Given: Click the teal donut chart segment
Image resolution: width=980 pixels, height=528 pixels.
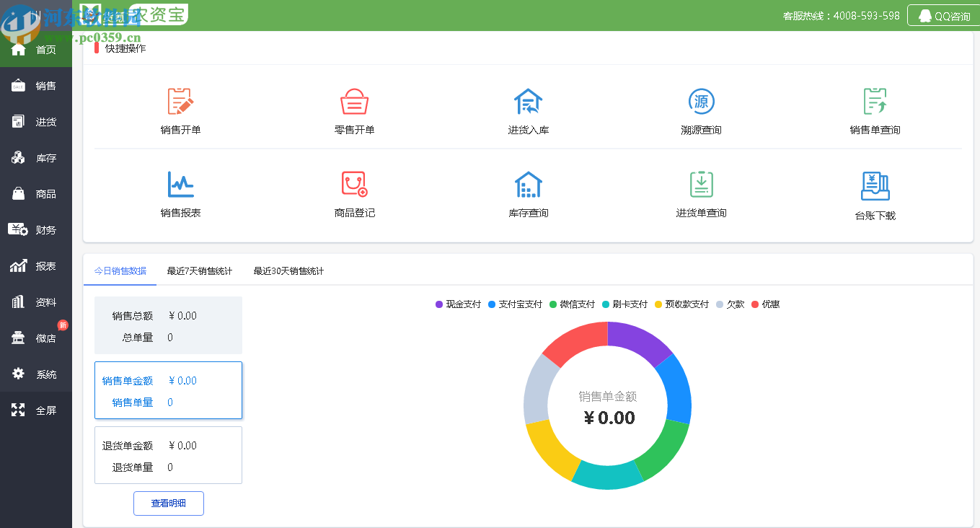Looking at the screenshot, I should click(608, 477).
